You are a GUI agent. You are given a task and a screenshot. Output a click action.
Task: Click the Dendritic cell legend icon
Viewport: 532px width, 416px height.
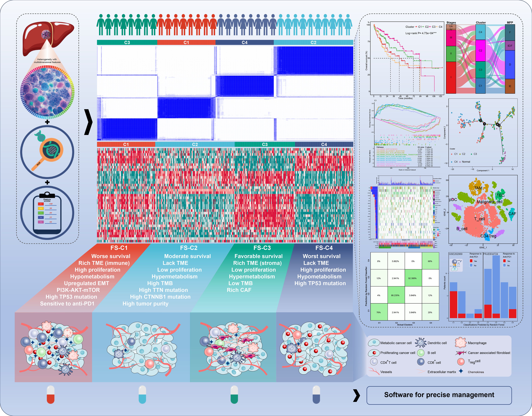click(421, 342)
